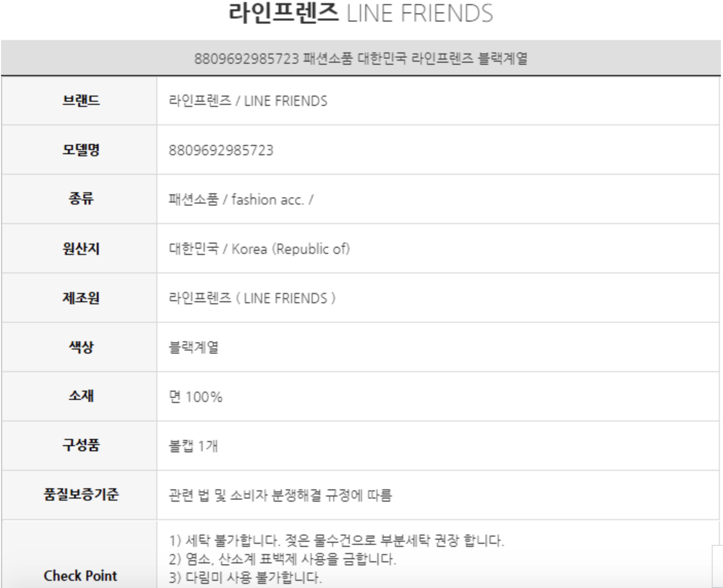Click the 라인프렌즈 ( LINE FRIENDS ) manufacturer value
This screenshot has width=723, height=588.
point(252,299)
